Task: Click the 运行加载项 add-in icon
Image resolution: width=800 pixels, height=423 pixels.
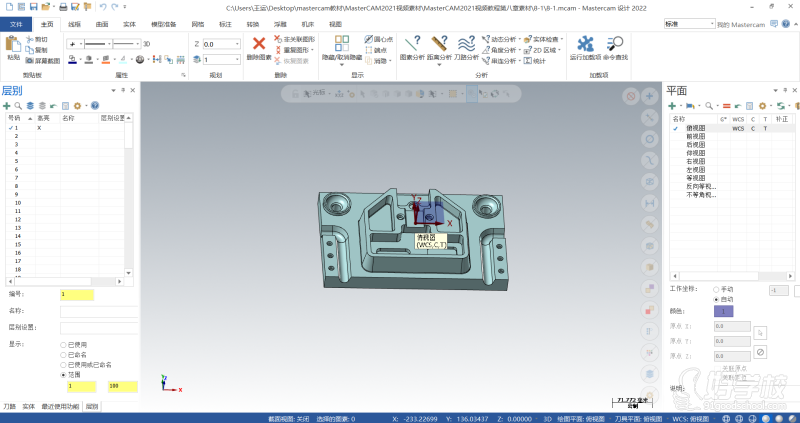Action: [x=585, y=46]
